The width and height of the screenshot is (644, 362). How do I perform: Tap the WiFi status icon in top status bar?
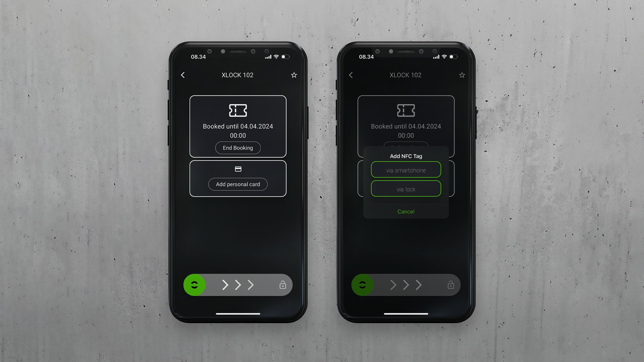coord(275,56)
